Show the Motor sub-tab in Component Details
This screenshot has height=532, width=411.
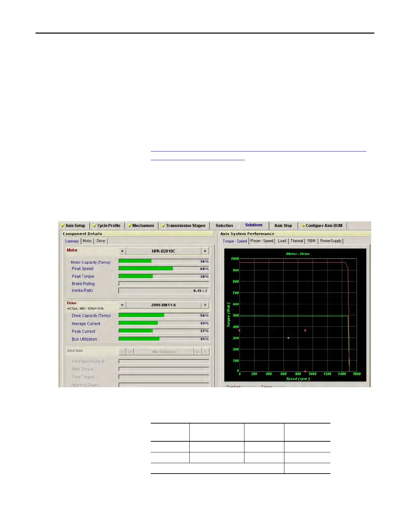(x=87, y=241)
